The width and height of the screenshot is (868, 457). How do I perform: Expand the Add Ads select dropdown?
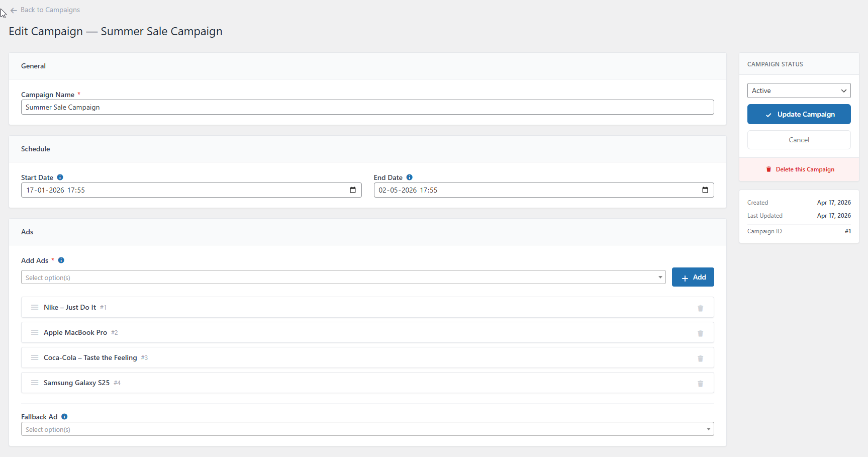click(343, 278)
